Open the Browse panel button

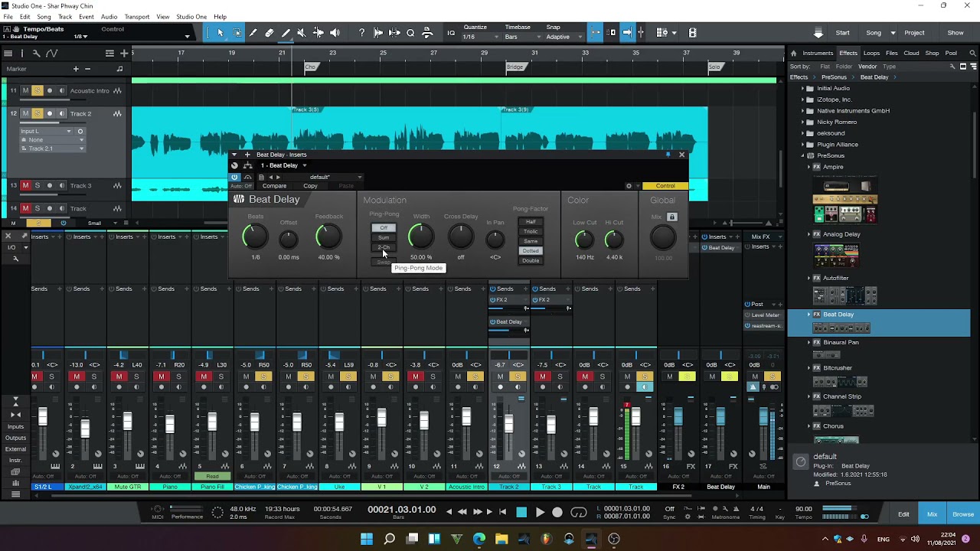point(963,514)
